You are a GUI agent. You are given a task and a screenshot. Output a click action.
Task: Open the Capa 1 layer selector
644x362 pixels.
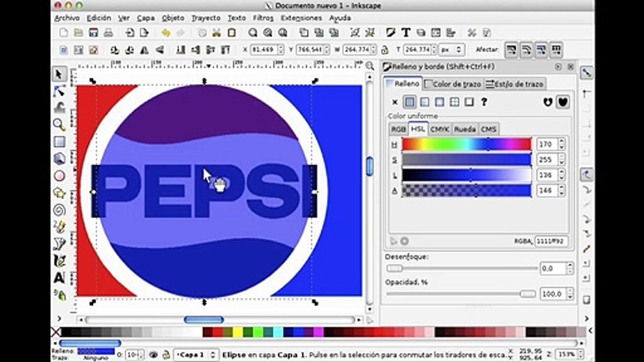click(197, 354)
